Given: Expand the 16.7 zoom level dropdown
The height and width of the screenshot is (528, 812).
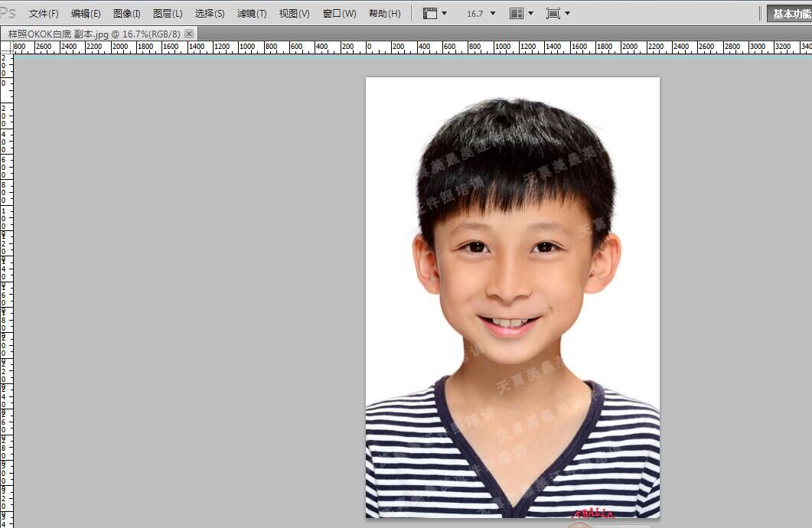Looking at the screenshot, I should click(x=481, y=14).
